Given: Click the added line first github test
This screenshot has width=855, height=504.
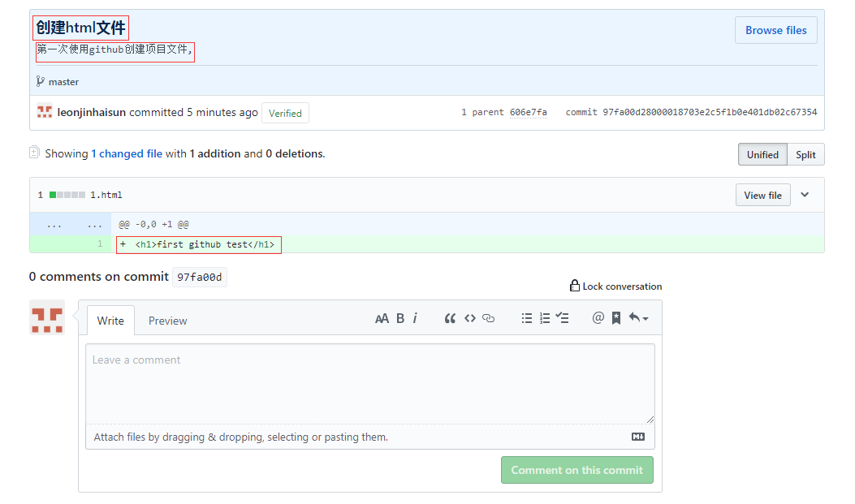Looking at the screenshot, I should click(205, 244).
